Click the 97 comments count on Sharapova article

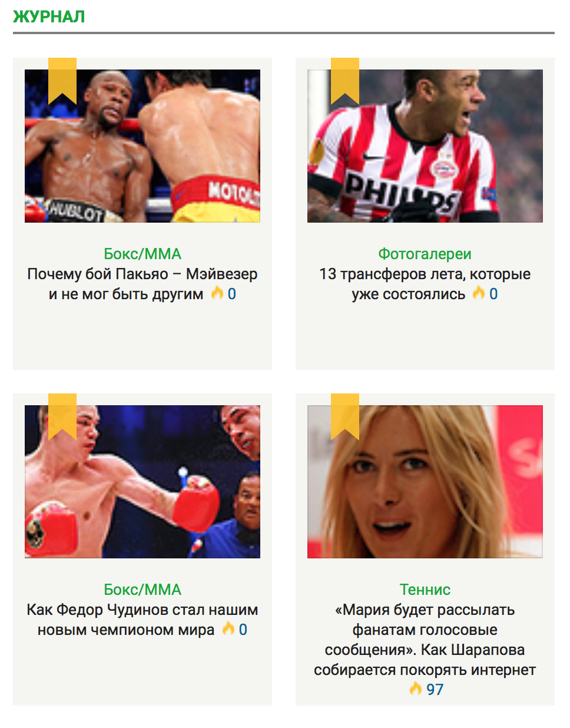tap(435, 689)
